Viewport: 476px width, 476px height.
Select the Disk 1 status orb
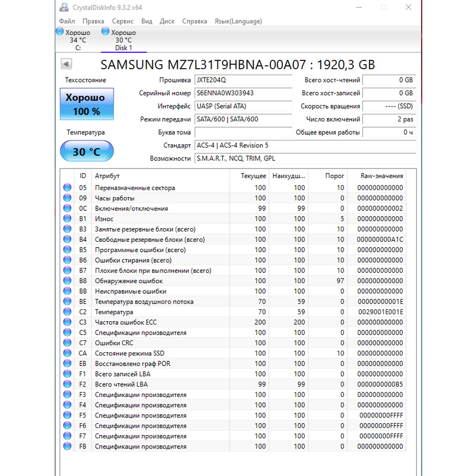point(105,31)
